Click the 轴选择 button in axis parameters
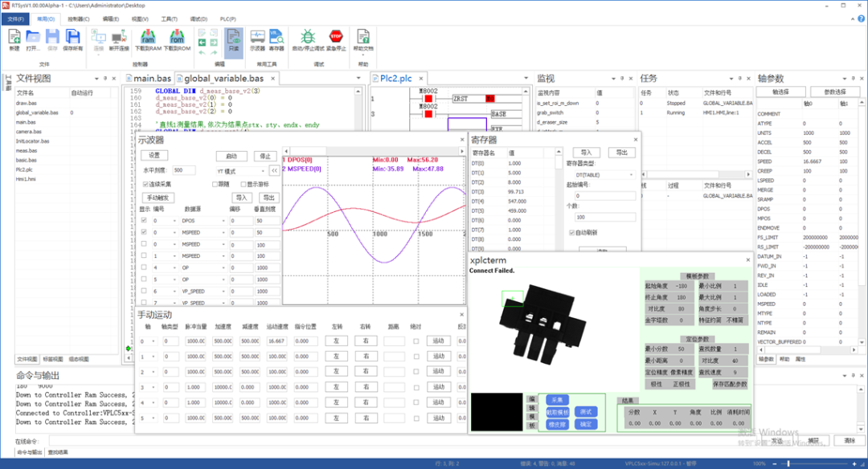 [780, 92]
